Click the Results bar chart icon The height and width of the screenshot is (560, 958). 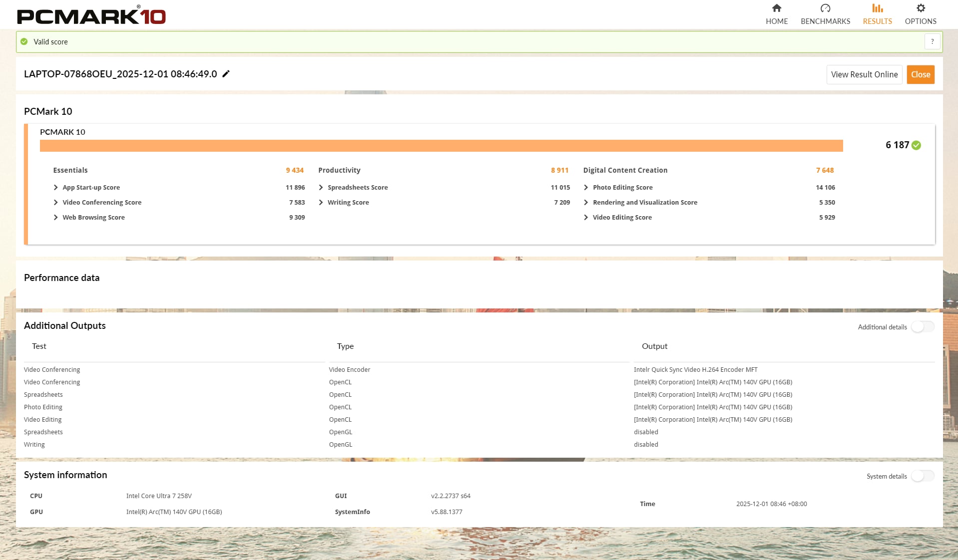(878, 8)
